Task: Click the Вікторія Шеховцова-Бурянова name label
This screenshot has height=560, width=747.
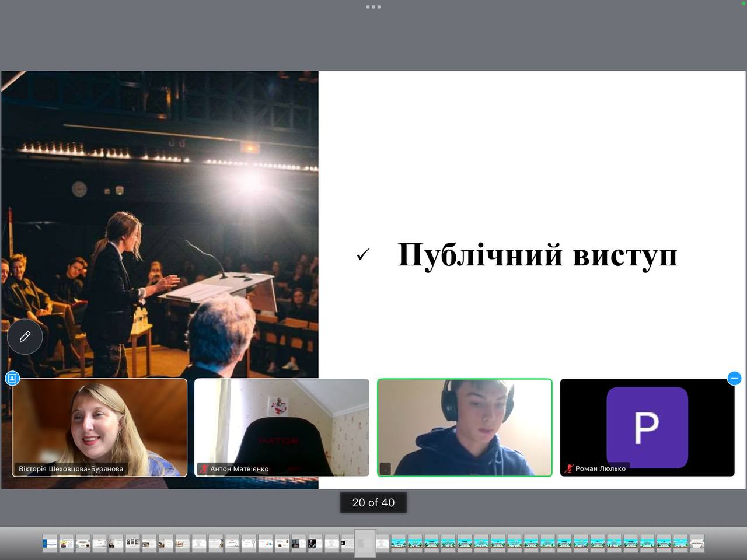Action: pyautogui.click(x=71, y=468)
